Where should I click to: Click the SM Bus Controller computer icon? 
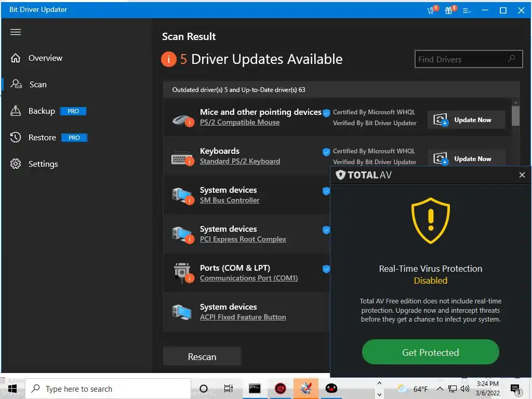183,196
